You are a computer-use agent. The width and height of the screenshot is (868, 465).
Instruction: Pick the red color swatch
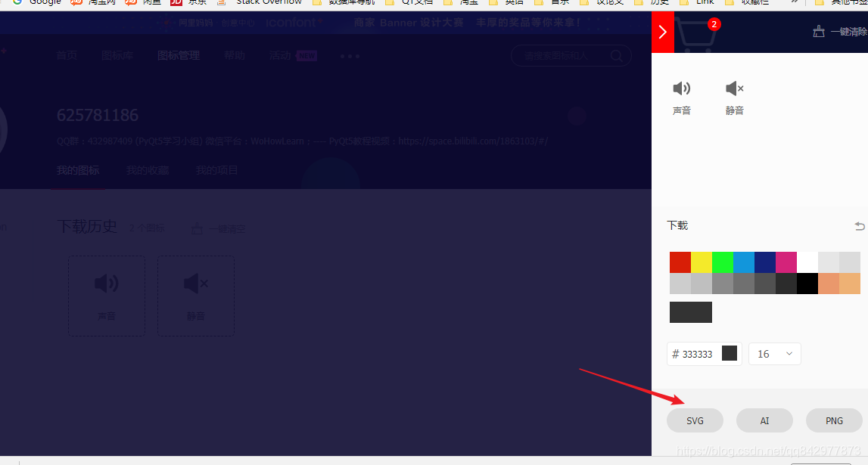[680, 262]
